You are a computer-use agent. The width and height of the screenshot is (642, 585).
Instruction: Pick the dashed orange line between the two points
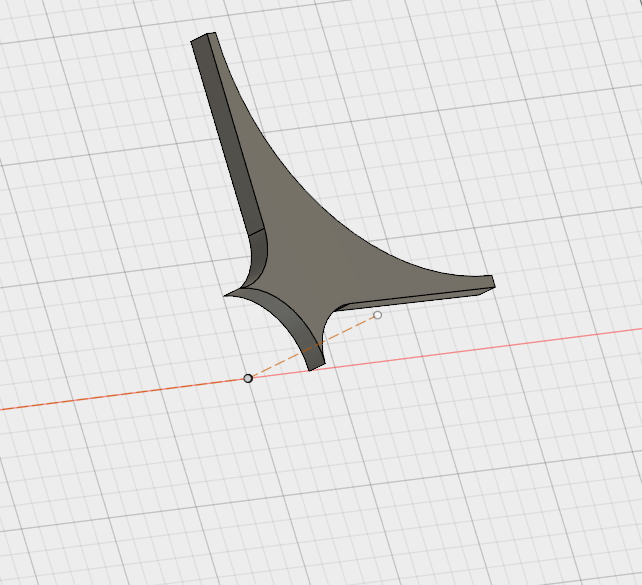tap(312, 347)
